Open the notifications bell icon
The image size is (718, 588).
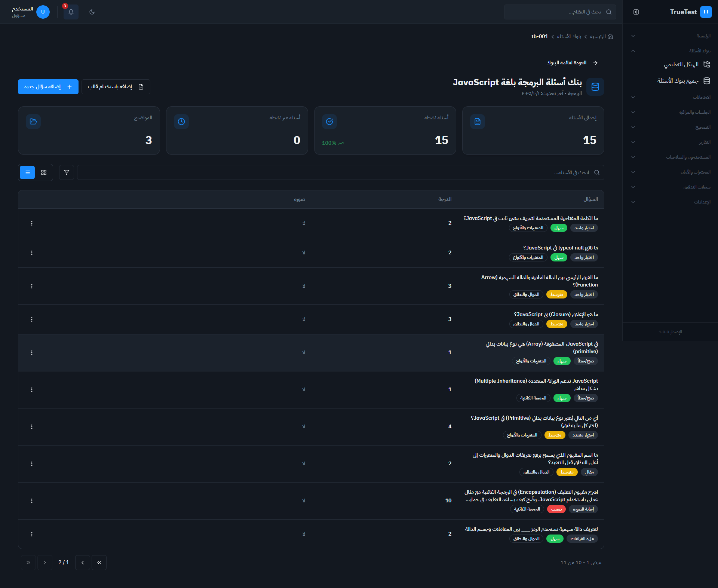pos(71,12)
